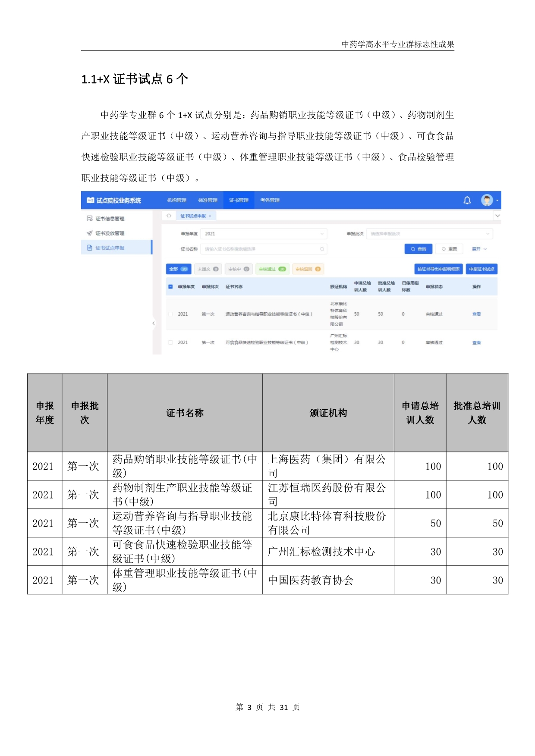Open the user avatar menu
Viewport: 535px width, 756px height.
[x=487, y=200]
